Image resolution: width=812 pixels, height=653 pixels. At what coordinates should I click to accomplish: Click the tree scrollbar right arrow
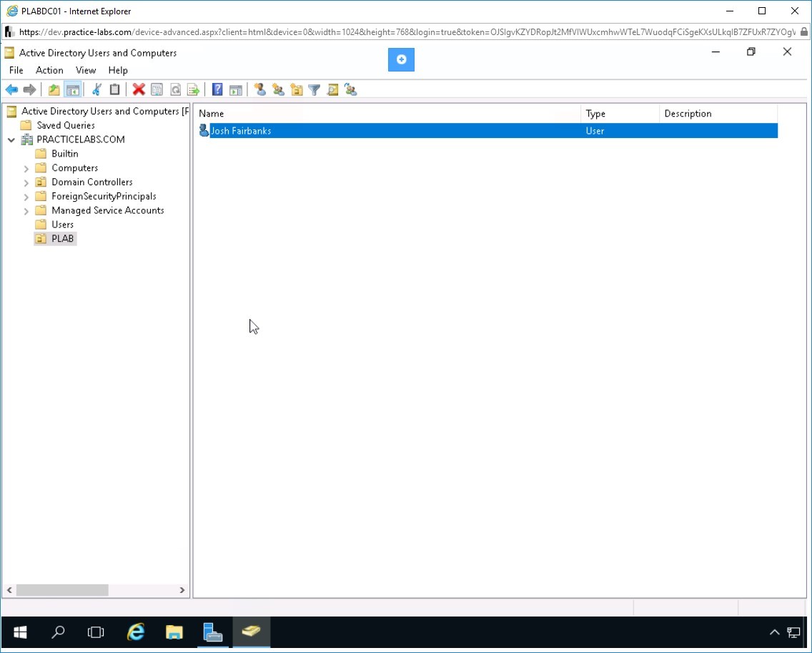pyautogui.click(x=182, y=590)
